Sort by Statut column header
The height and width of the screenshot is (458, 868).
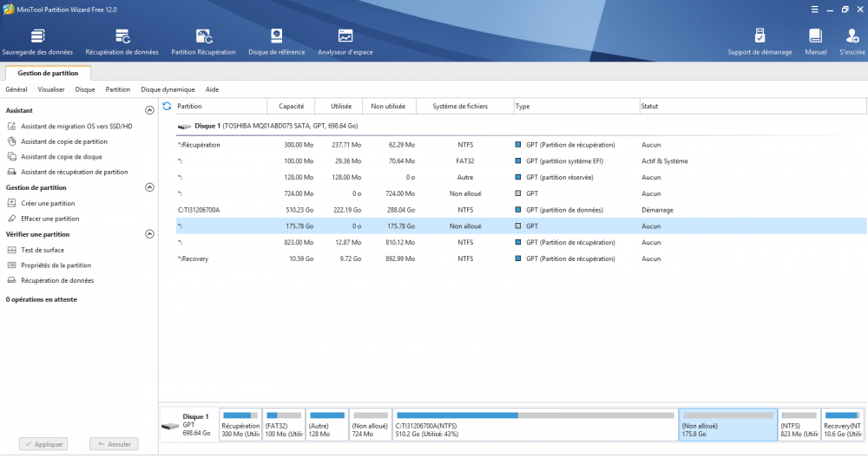pos(753,106)
